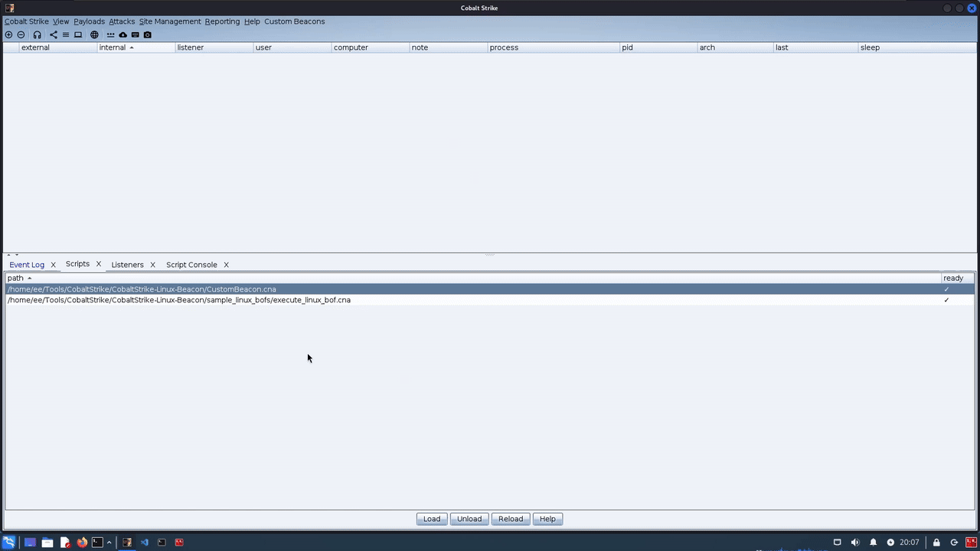This screenshot has height=551, width=980.
Task: Open credentials via the dots icon
Action: (x=110, y=34)
